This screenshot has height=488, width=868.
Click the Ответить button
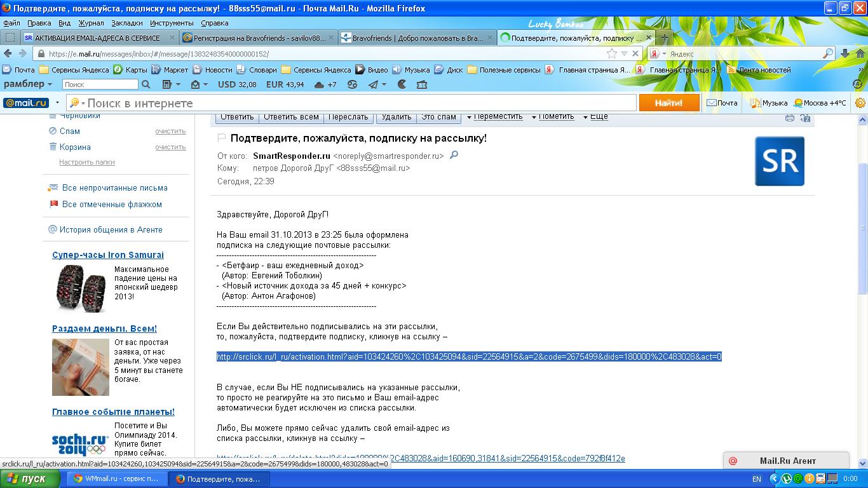coord(237,117)
